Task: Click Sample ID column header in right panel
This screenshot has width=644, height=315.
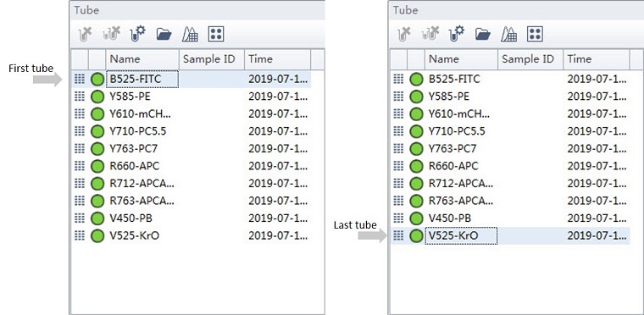Action: 531,59
